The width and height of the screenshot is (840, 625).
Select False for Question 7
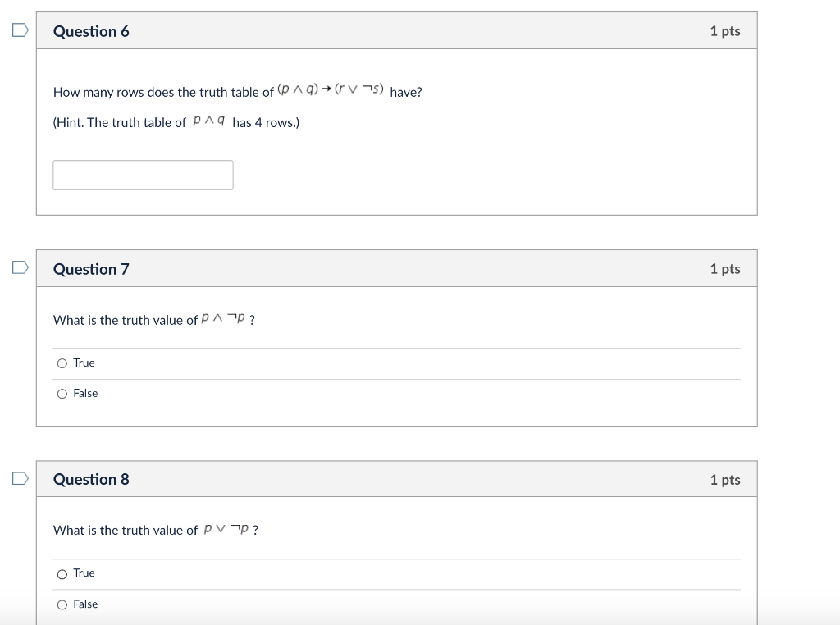pos(62,394)
